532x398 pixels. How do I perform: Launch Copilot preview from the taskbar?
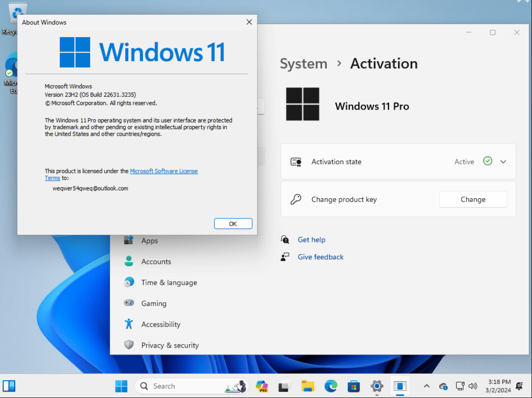point(262,386)
